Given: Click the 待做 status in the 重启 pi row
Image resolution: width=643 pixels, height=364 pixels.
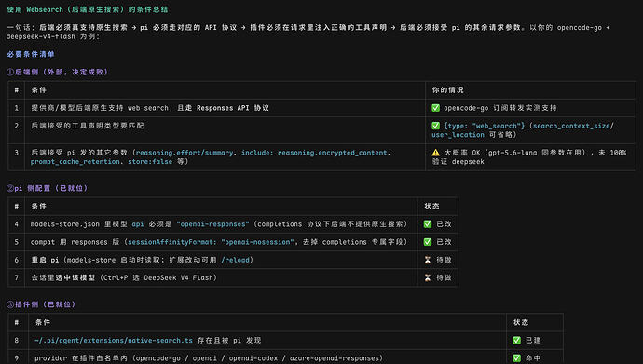Looking at the screenshot, I should click(x=444, y=260).
